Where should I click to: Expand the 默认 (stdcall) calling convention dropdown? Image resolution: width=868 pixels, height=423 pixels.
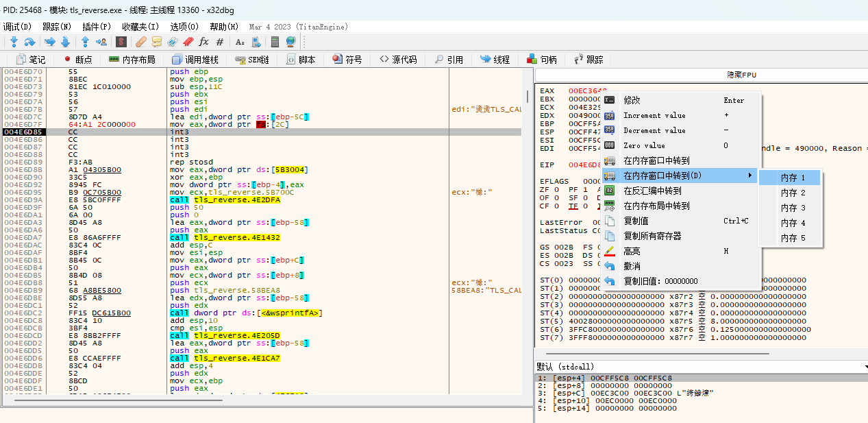[699, 367]
